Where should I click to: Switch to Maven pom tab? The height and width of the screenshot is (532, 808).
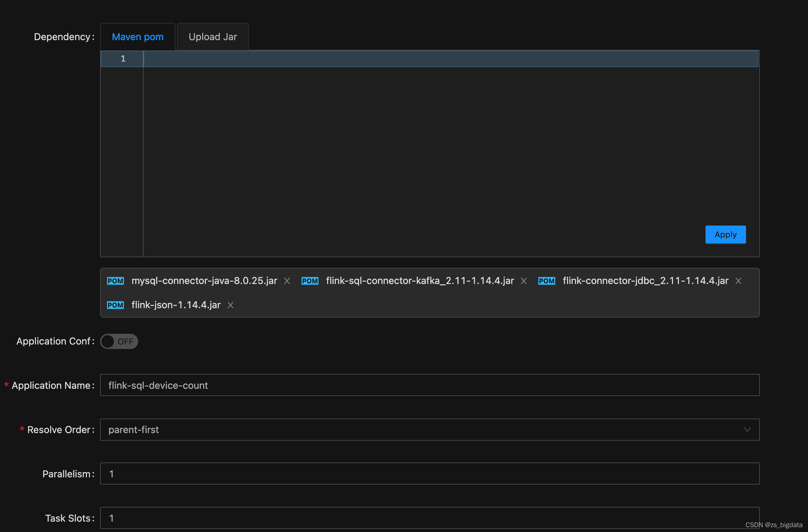[x=137, y=37]
